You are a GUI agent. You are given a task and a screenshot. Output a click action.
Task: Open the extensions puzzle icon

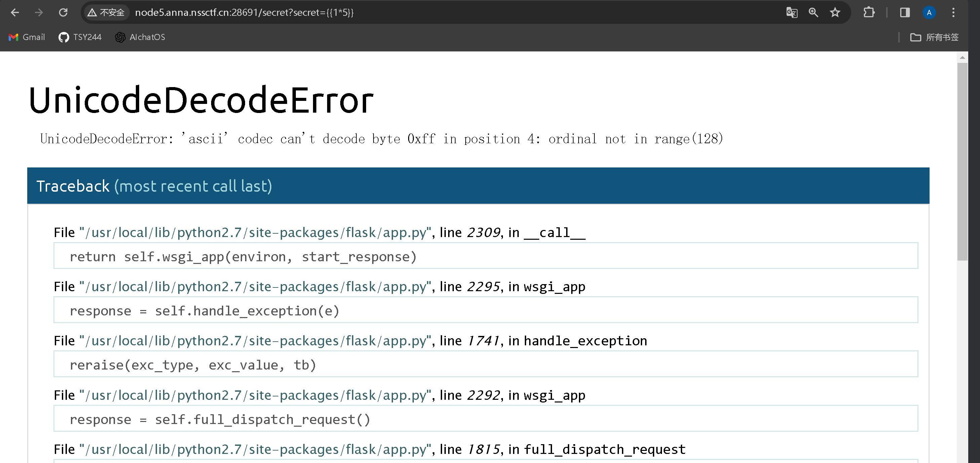[x=869, y=12]
